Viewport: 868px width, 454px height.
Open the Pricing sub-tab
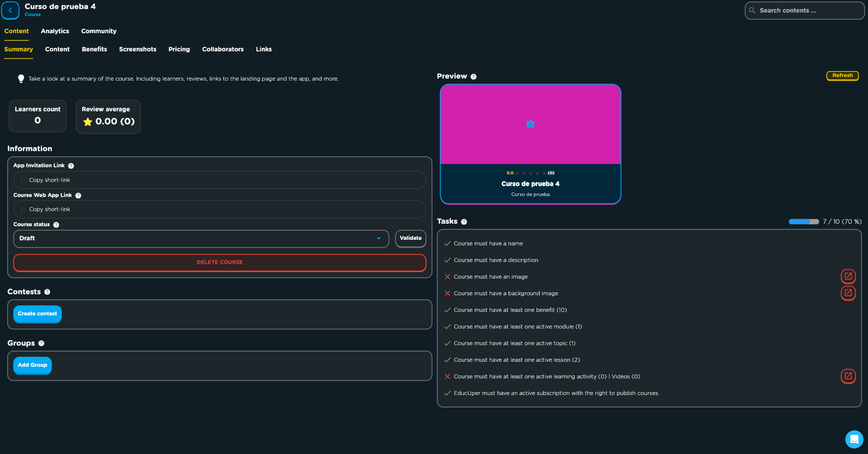point(179,49)
